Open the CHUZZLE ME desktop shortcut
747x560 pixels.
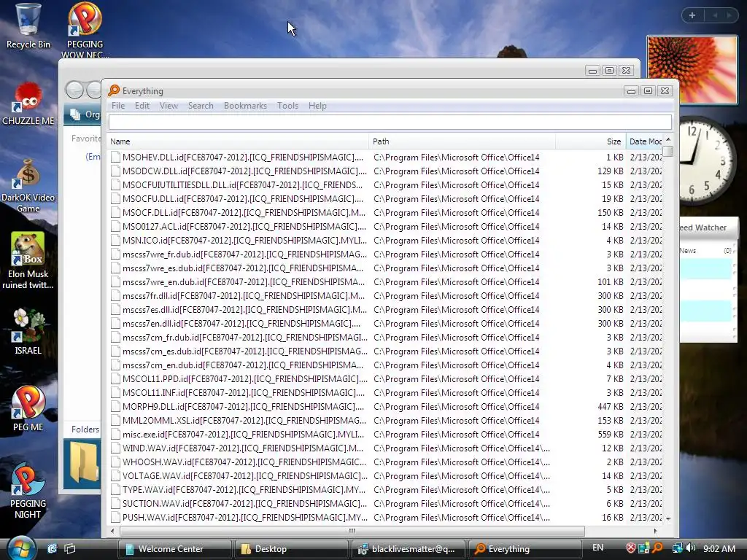28,104
